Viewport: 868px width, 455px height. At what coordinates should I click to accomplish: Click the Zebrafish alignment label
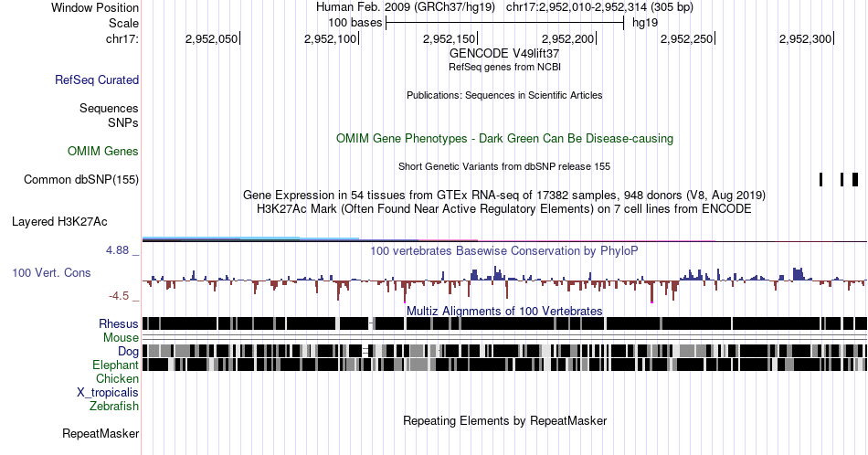(x=114, y=406)
